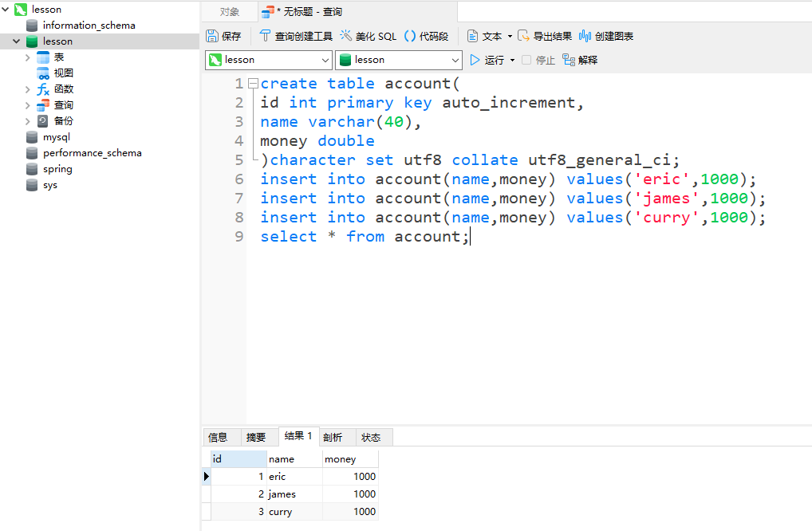Open the Text (文本) dropdown arrow

coord(510,36)
